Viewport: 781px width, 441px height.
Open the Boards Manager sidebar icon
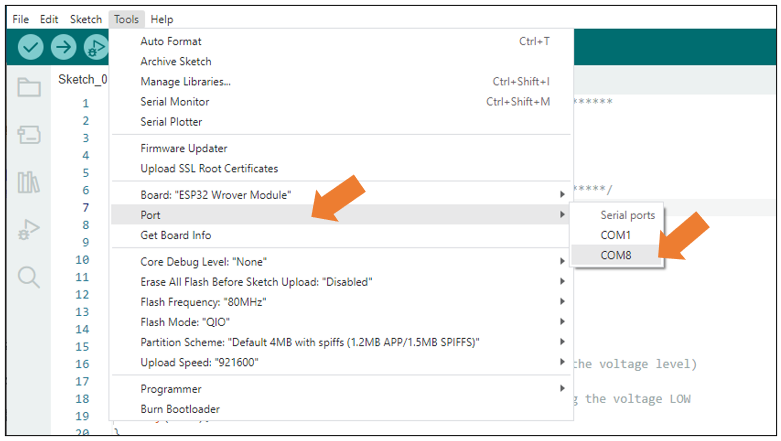(x=29, y=135)
